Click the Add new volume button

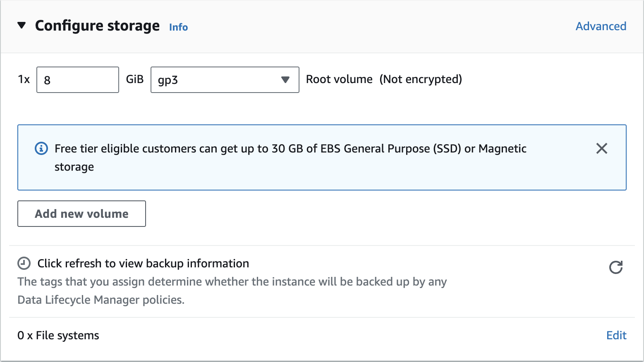[x=81, y=214]
